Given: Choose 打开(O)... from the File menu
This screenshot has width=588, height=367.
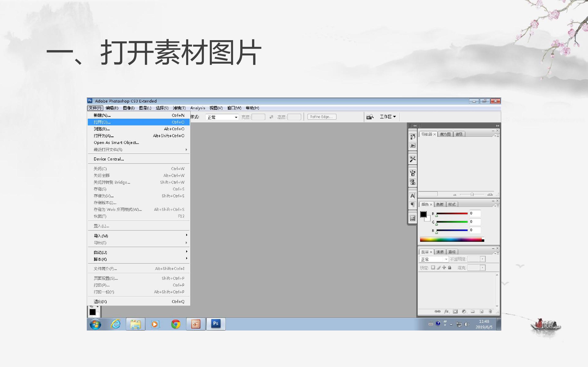Looking at the screenshot, I should tap(138, 122).
